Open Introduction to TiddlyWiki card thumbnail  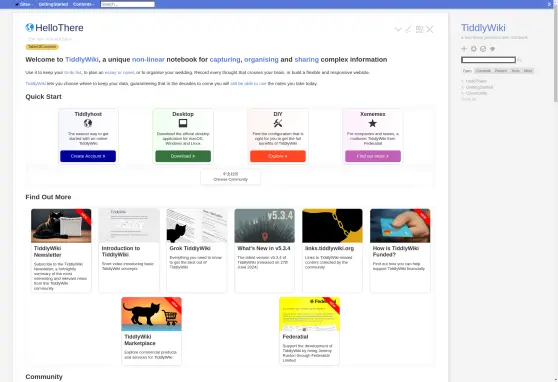[129, 226]
